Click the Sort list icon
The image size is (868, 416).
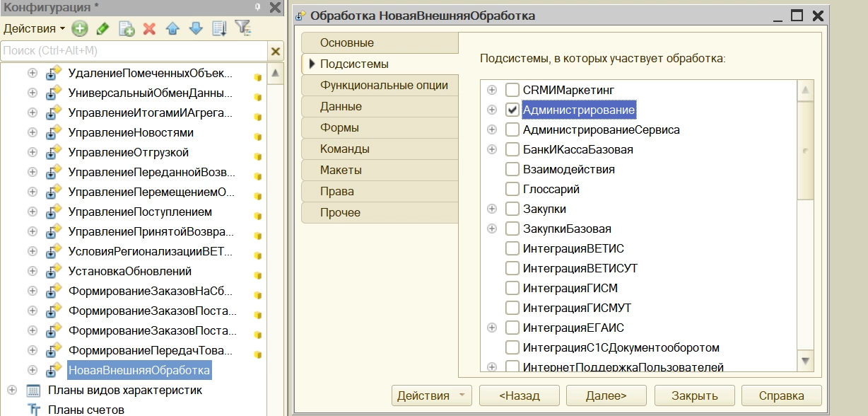pyautogui.click(x=219, y=29)
